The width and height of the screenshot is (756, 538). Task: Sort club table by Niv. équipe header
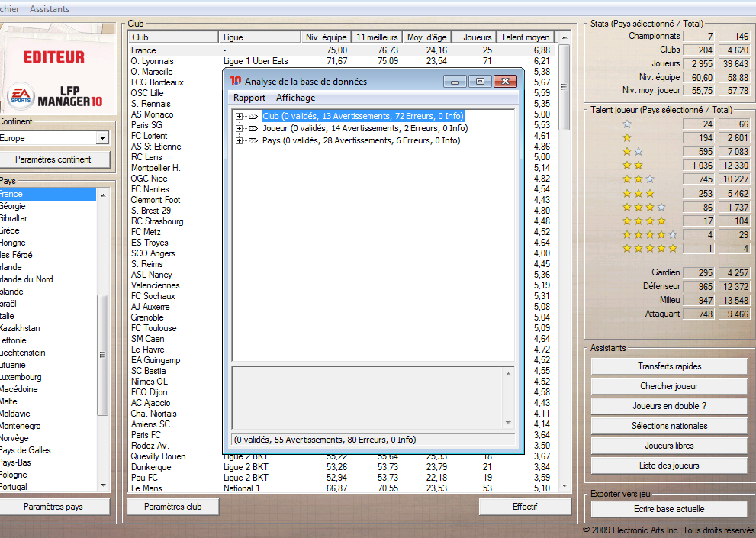coord(326,37)
